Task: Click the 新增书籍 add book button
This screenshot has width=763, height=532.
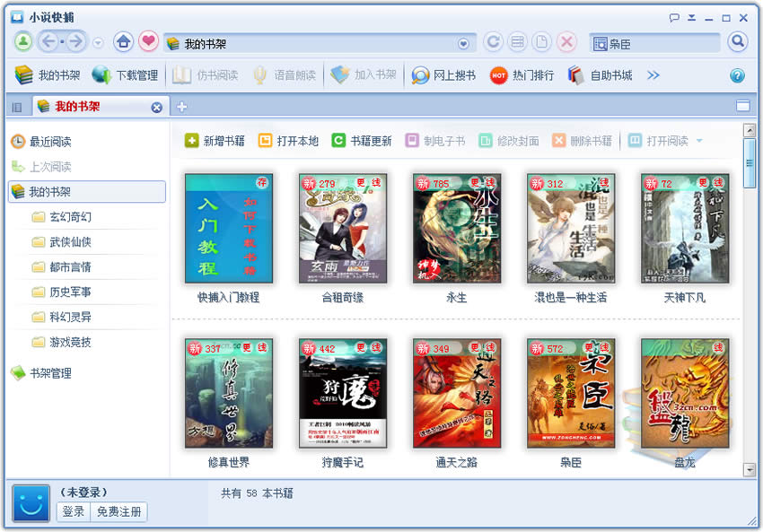Action: (215, 141)
